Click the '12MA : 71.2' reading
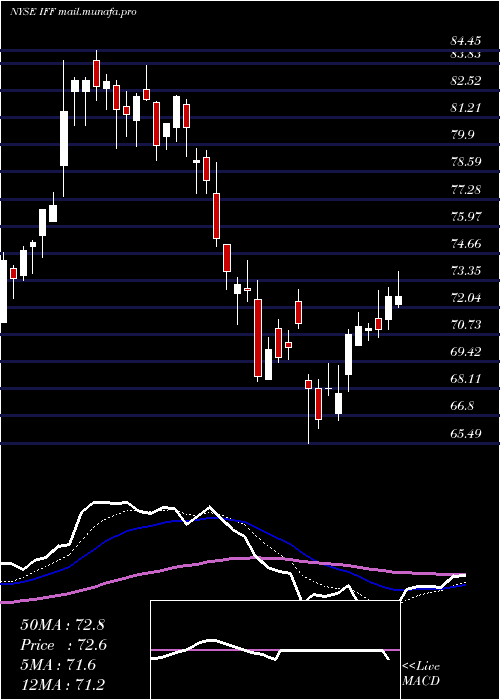Viewport: 500px width, 700px height. pos(62,685)
